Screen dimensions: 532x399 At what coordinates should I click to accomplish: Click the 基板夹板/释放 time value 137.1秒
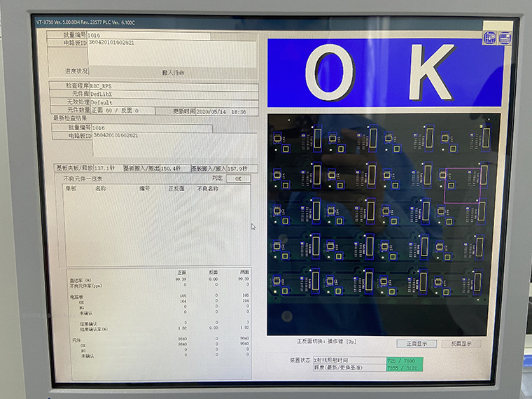coord(105,169)
